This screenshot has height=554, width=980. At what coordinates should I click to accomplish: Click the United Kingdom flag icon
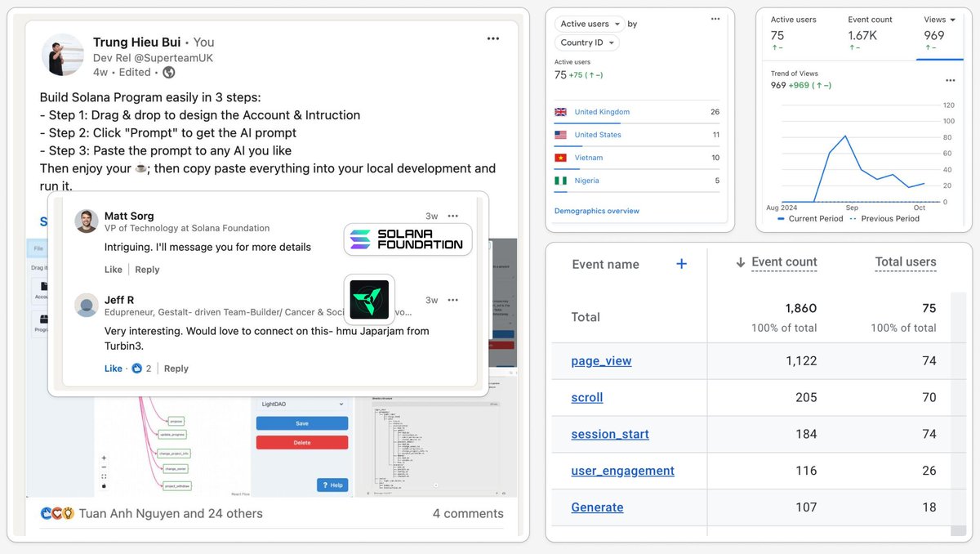(560, 112)
